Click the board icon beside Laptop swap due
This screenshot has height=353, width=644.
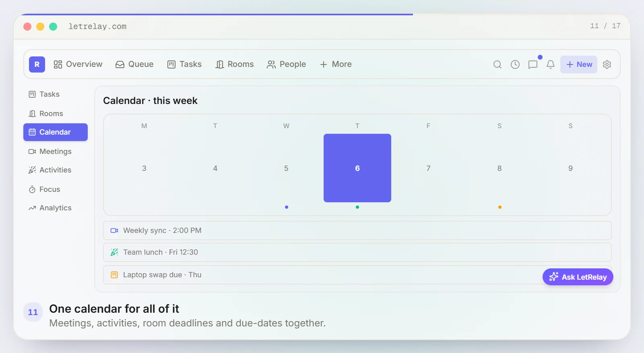pyautogui.click(x=114, y=275)
